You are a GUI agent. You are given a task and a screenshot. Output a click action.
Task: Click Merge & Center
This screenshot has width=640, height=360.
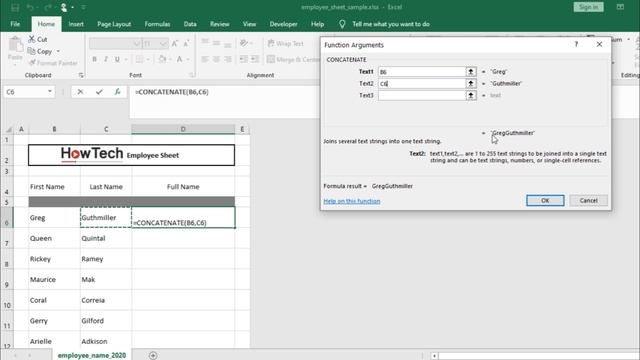293,59
